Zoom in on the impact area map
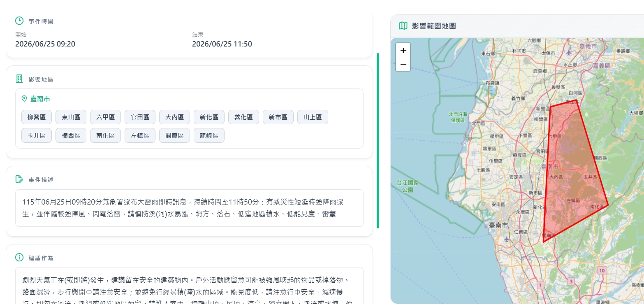Screen dimensions: 644x307 403,50
